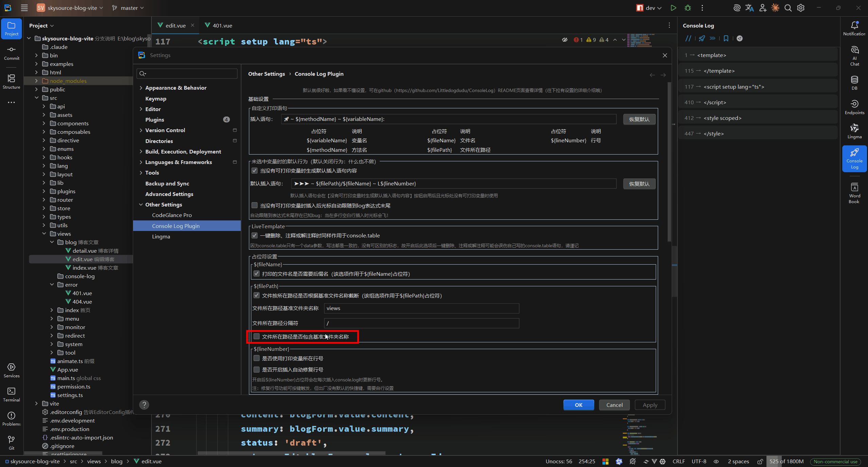Open the Structure tool window
The image size is (868, 467).
point(12,82)
